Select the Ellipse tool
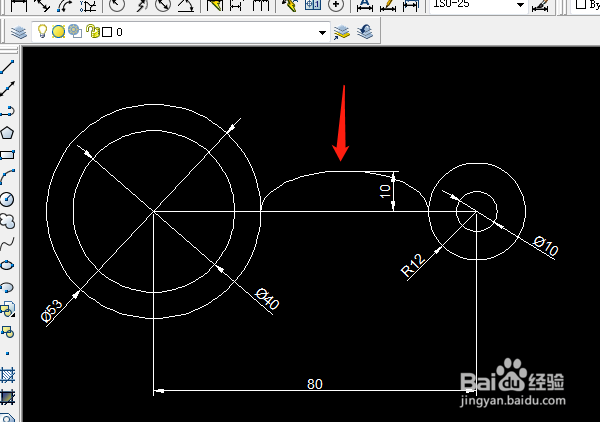 [x=7, y=265]
